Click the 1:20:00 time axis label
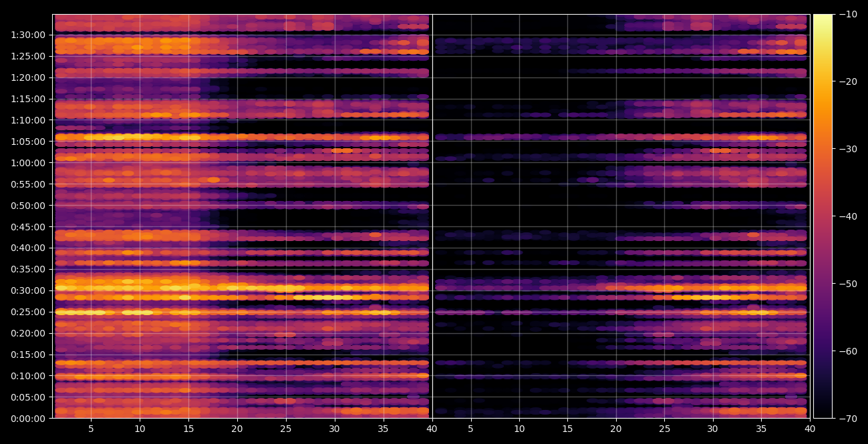Image resolution: width=868 pixels, height=444 pixels. click(x=28, y=77)
